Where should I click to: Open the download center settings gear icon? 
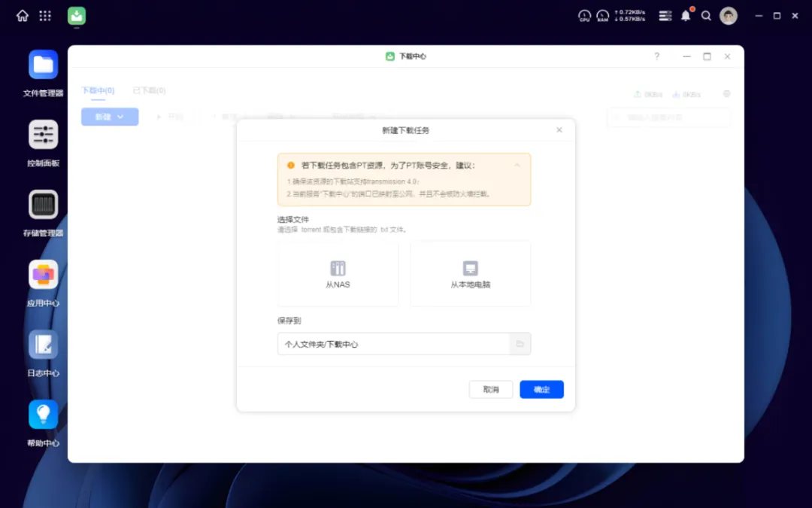pos(726,94)
